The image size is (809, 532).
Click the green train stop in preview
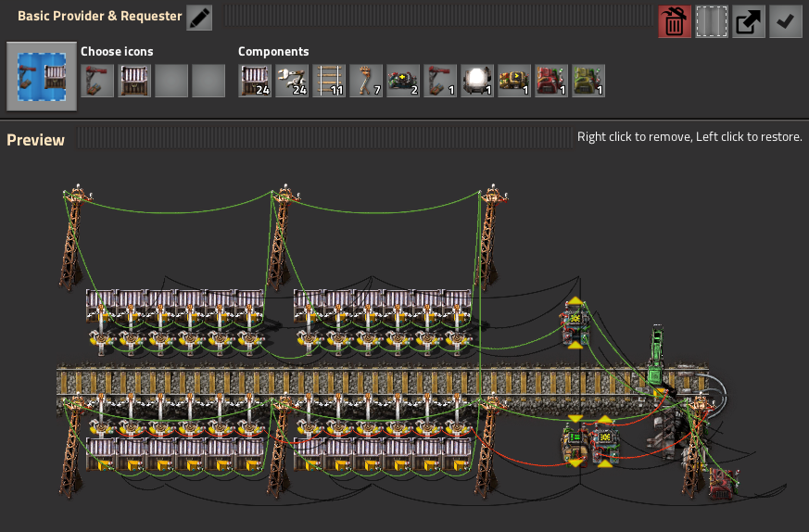coord(658,357)
